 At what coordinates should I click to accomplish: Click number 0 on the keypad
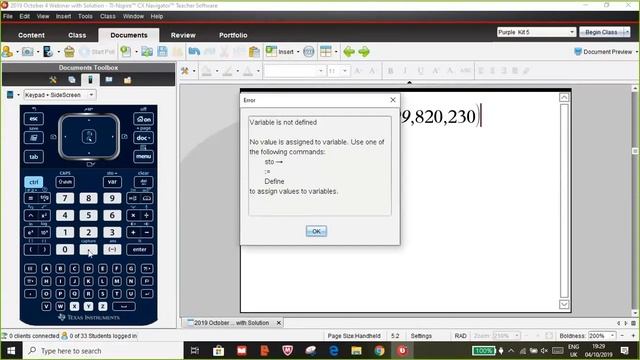[x=65, y=249]
